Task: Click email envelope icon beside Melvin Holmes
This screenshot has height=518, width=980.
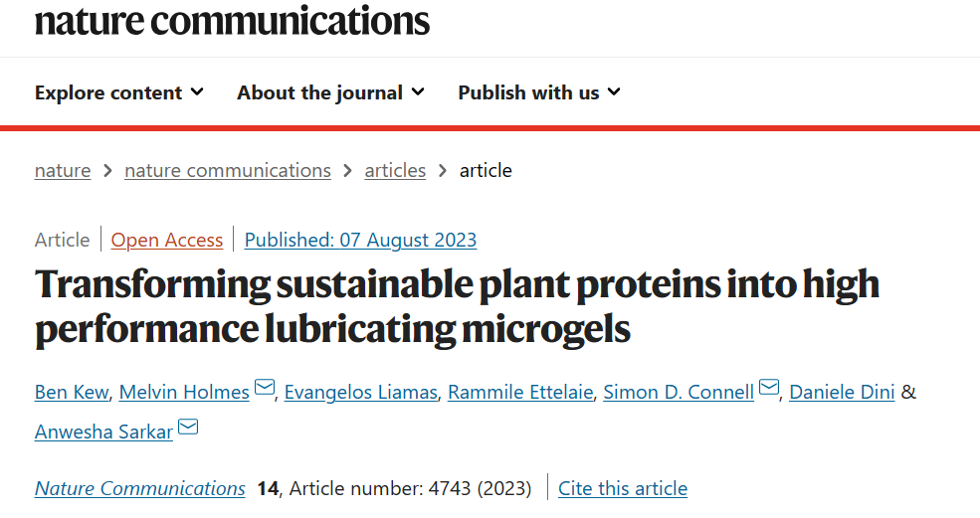Action: pyautogui.click(x=265, y=387)
